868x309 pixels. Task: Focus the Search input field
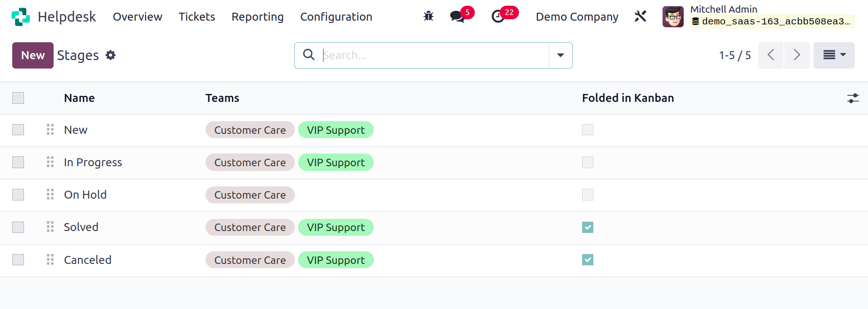point(433,55)
